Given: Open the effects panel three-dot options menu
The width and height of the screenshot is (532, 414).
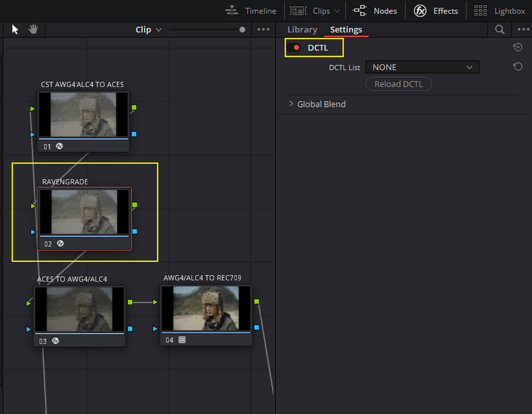Looking at the screenshot, I should 523,29.
